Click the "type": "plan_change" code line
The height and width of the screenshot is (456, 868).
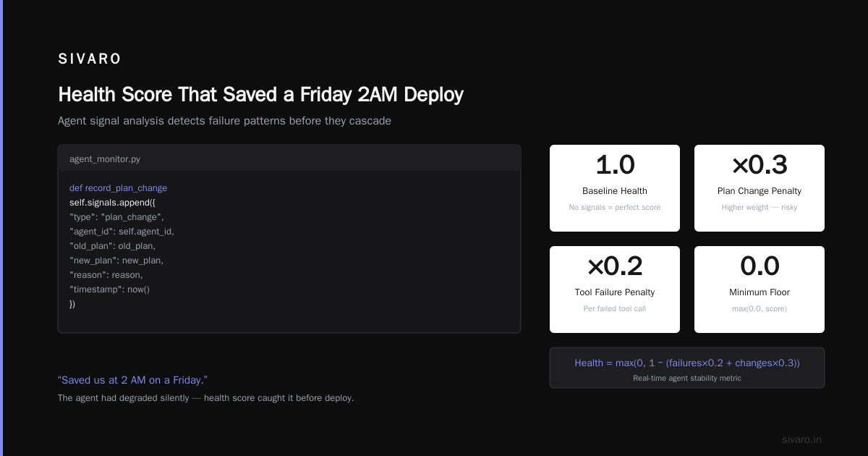pyautogui.click(x=116, y=217)
